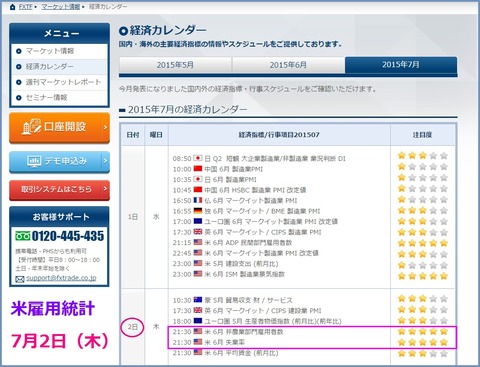Open the マーケット情報 breadcrumb link

(61, 7)
